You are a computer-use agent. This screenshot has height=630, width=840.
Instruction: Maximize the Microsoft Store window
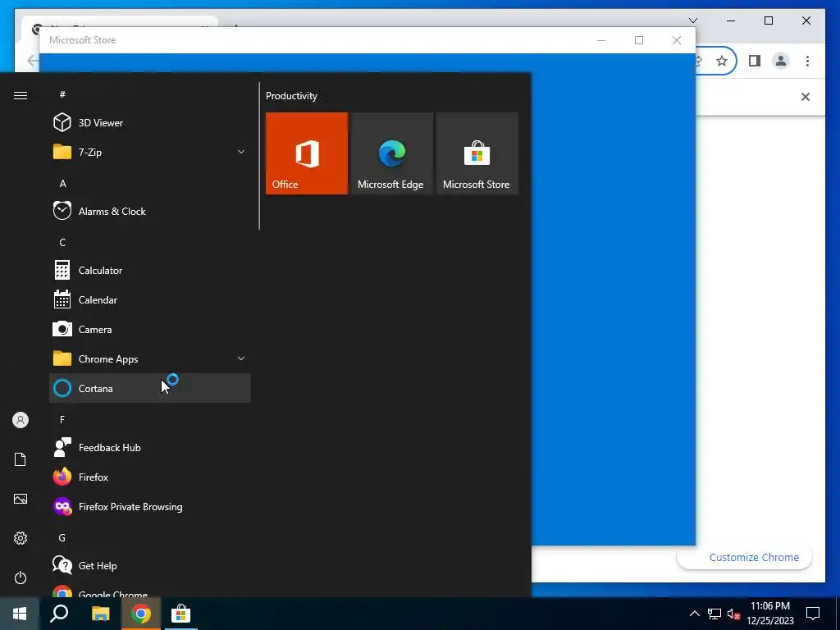point(638,40)
